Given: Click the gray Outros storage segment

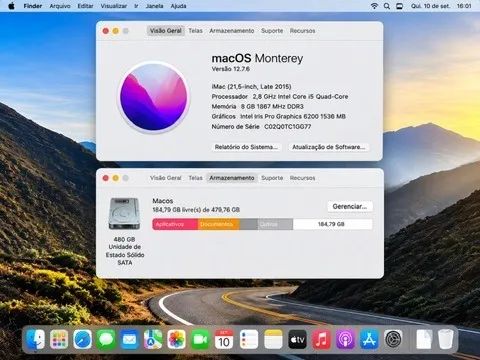Looking at the screenshot, I should 275,224.
